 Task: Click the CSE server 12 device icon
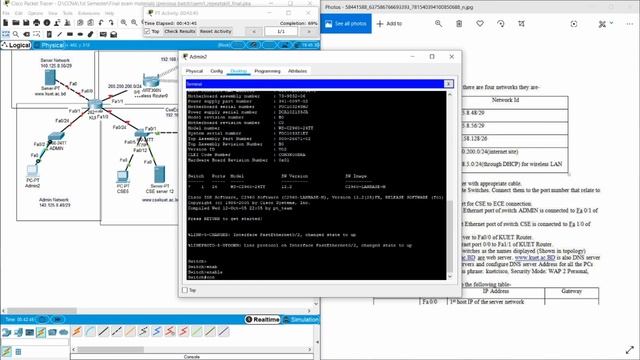tap(160, 174)
